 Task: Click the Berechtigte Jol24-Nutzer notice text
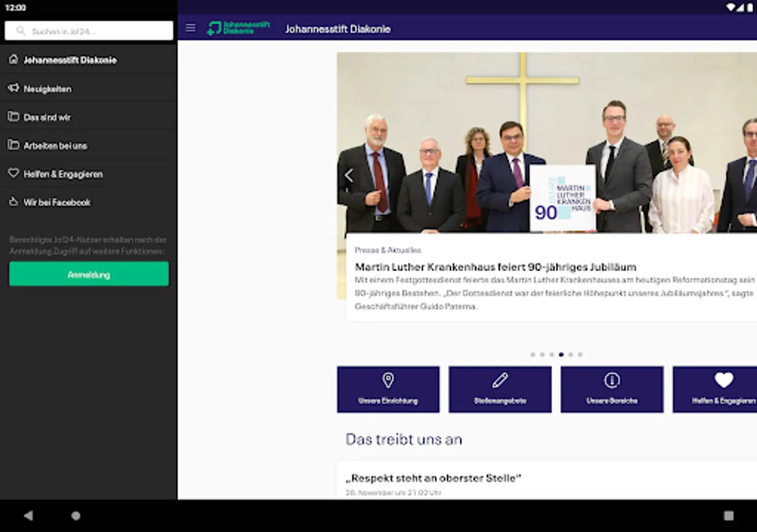point(88,245)
